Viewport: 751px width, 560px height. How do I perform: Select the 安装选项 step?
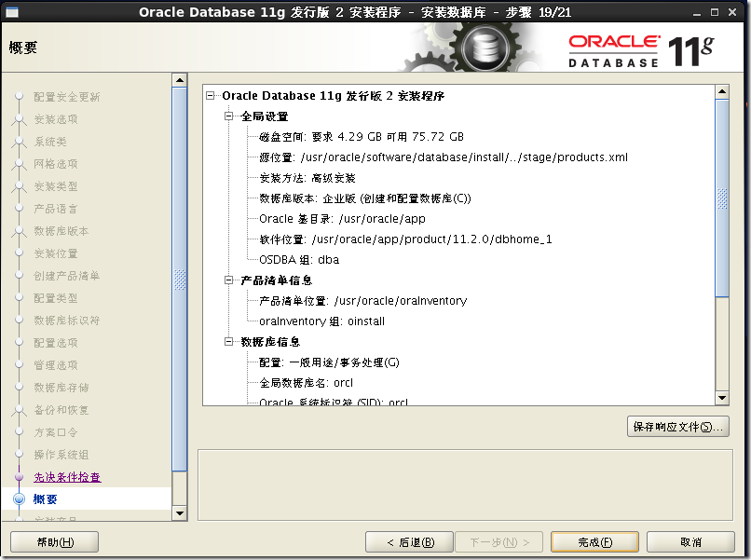point(56,119)
